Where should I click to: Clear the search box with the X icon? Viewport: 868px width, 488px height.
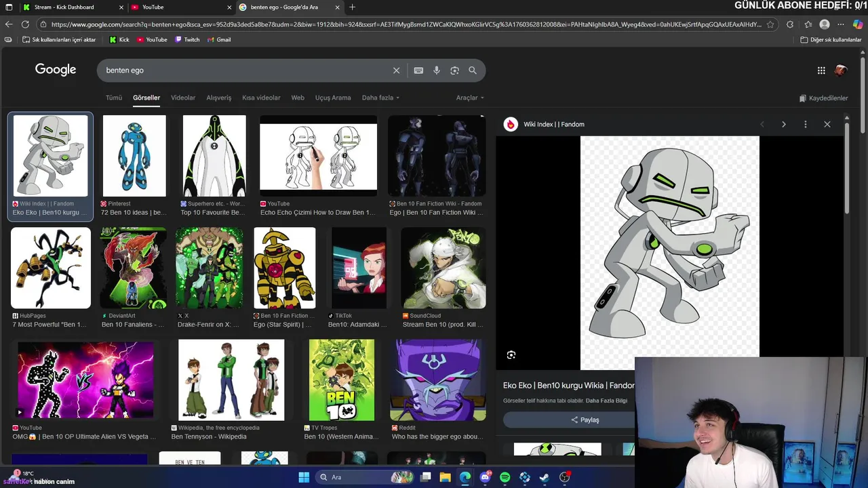[397, 70]
